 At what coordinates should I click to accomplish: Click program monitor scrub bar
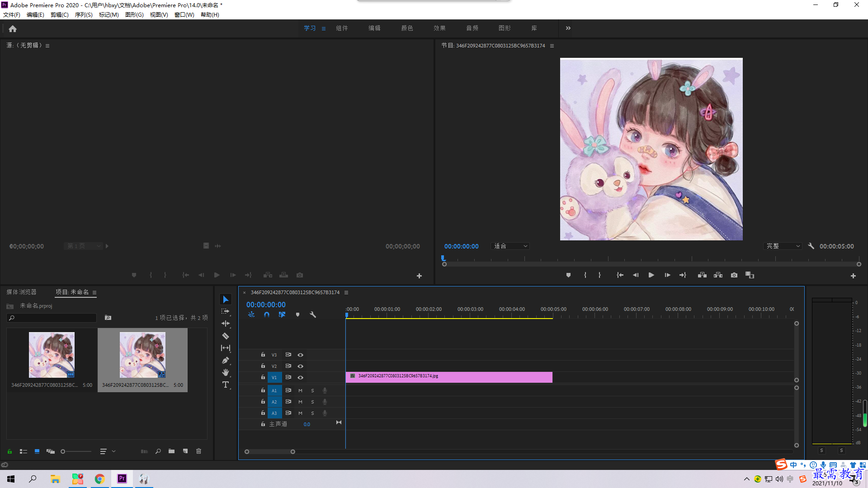(x=651, y=264)
